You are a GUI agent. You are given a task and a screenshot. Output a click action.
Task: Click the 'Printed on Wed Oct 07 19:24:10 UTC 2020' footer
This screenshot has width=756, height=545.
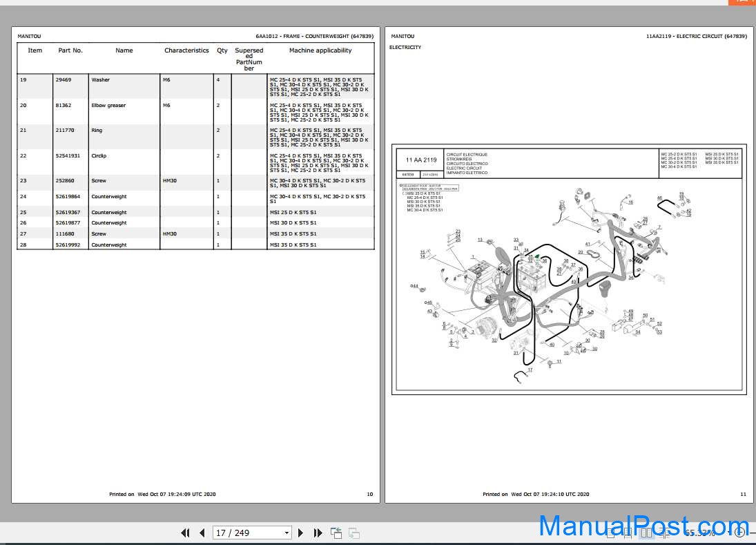click(536, 495)
